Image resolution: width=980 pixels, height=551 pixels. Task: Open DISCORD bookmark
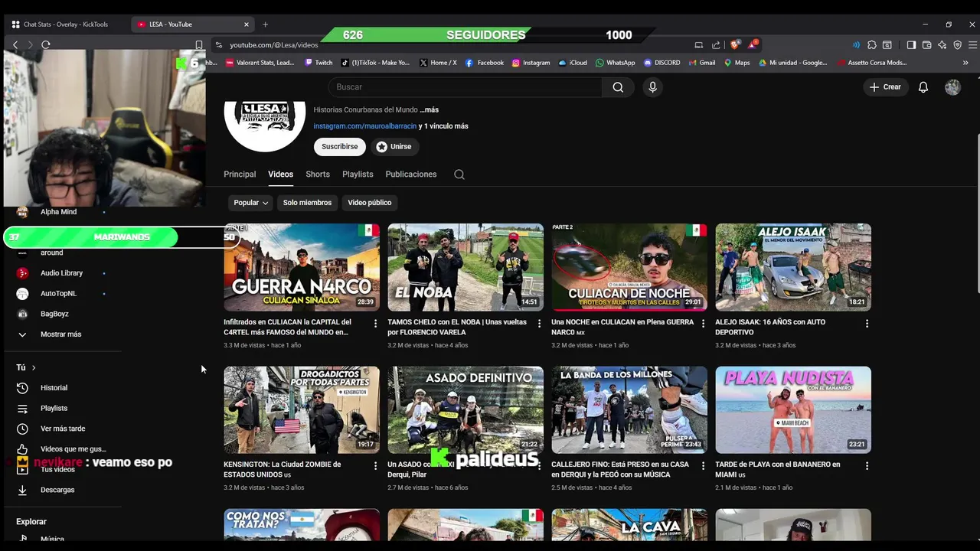[662, 63]
